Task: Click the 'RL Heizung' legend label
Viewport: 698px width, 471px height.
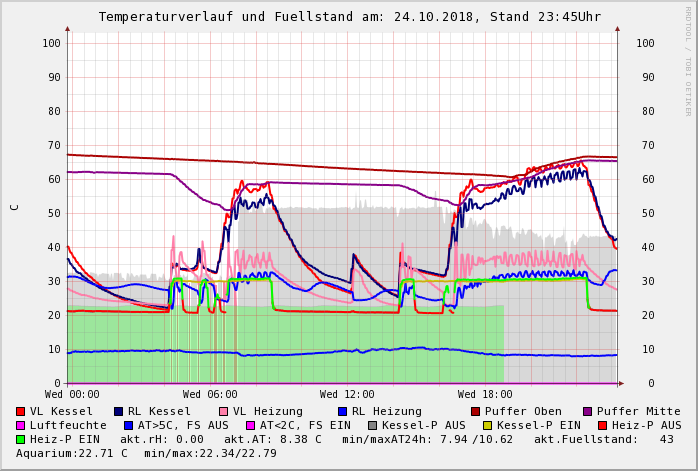Action: (386, 411)
